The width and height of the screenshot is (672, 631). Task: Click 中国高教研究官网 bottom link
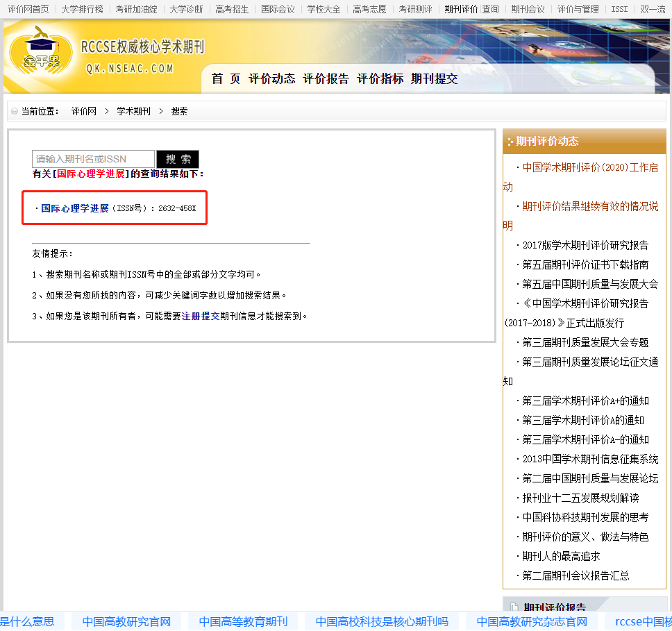coord(126,621)
